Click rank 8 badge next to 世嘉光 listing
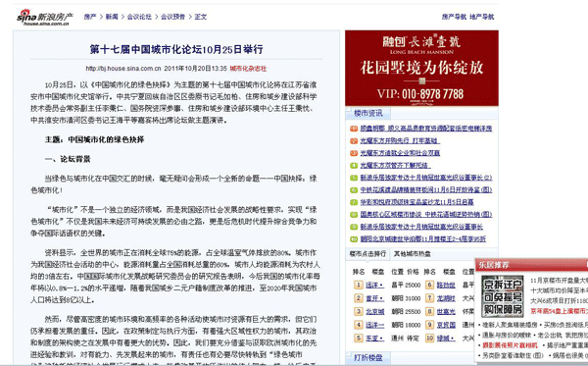The width and height of the screenshot is (588, 366). pyautogui.click(x=430, y=312)
